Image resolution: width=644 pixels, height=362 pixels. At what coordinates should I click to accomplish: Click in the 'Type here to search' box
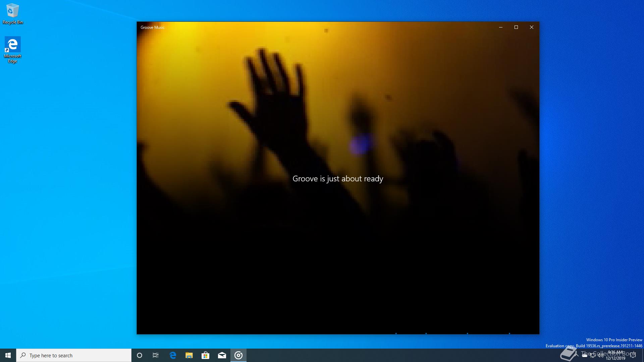coord(74,355)
